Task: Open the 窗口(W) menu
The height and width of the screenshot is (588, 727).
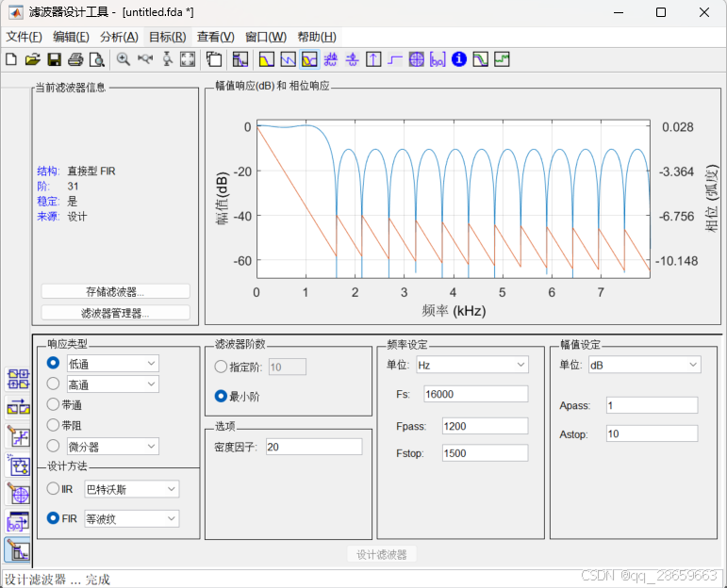Action: pos(266,37)
